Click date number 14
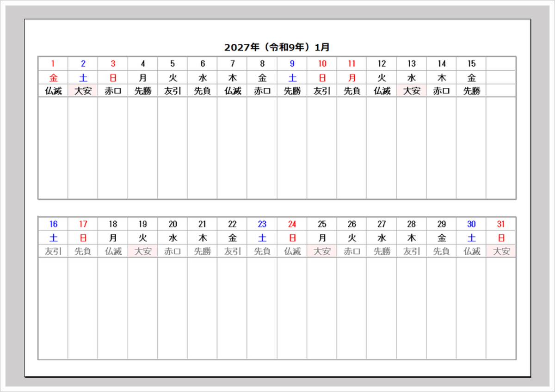The height and width of the screenshot is (392, 555). [x=442, y=64]
